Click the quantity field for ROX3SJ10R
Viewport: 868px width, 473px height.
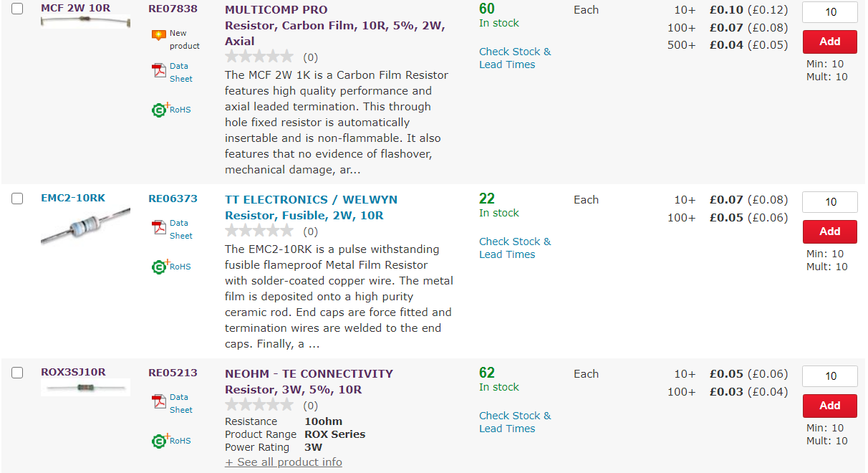[830, 376]
